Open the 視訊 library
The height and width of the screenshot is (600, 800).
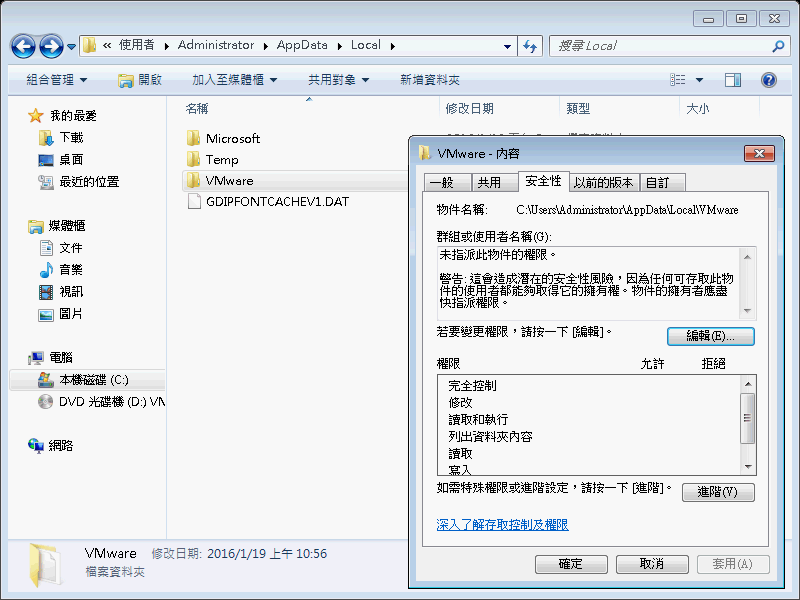click(71, 292)
